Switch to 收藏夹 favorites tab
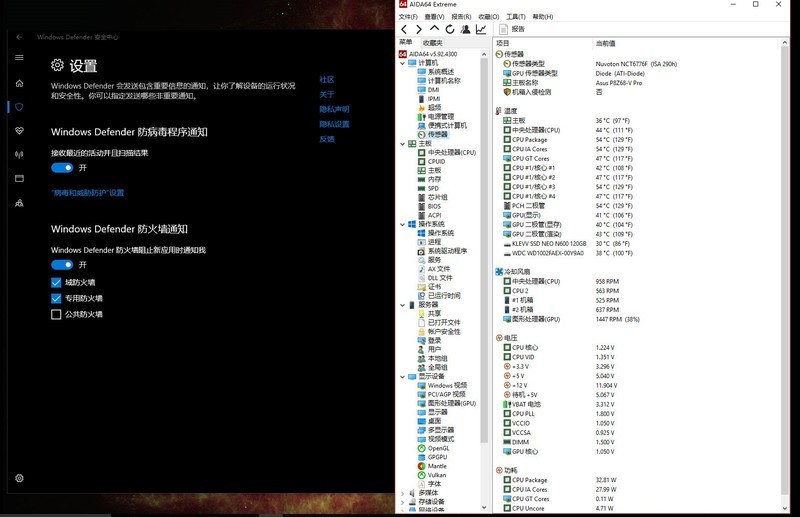The height and width of the screenshot is (517, 800). [x=433, y=43]
